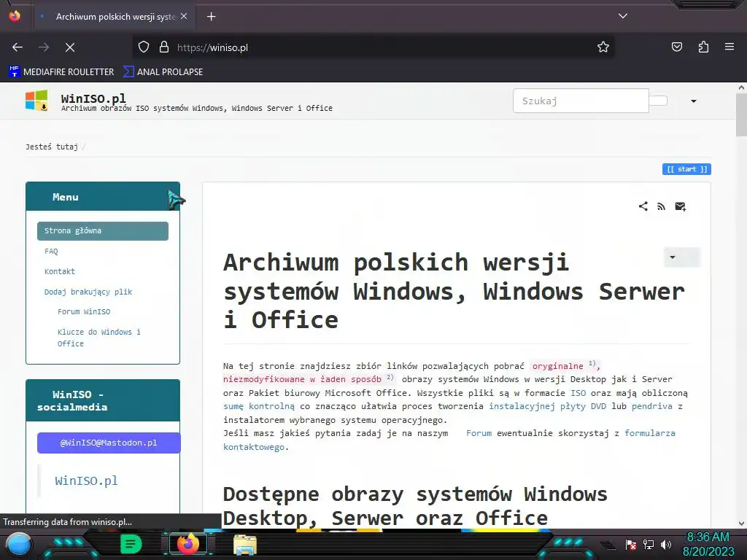Click the WinISO.pl site title

(93, 98)
